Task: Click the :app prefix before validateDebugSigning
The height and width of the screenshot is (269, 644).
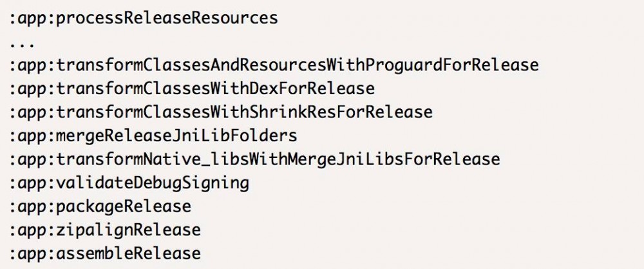Action: [30, 183]
